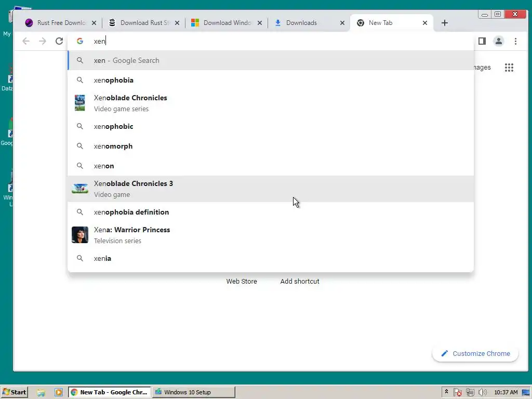Select 'xen - Google Search' suggestion
Viewport: 532px width, 399px height.
(x=270, y=60)
